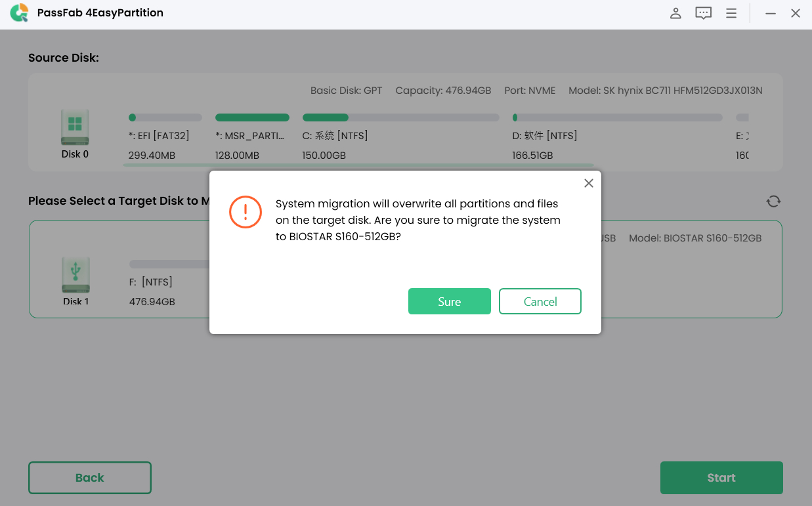This screenshot has width=812, height=506.
Task: Select the Disk 1 USB target icon
Action: [x=75, y=276]
